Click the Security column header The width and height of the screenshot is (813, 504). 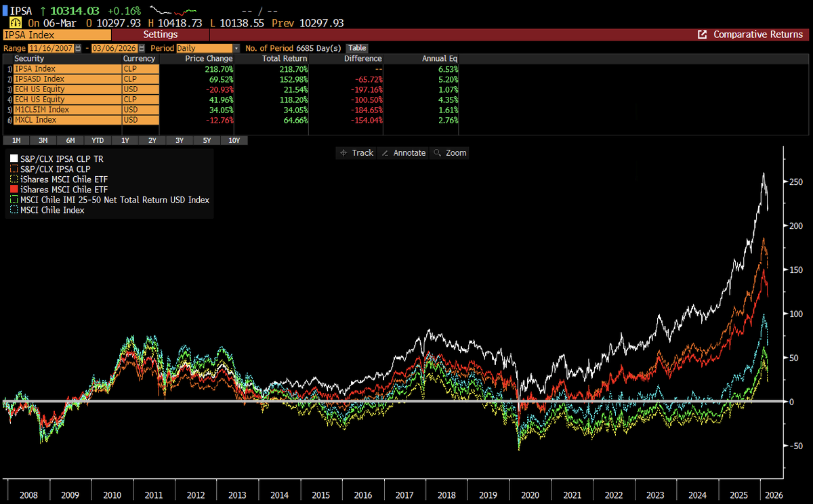pos(29,59)
